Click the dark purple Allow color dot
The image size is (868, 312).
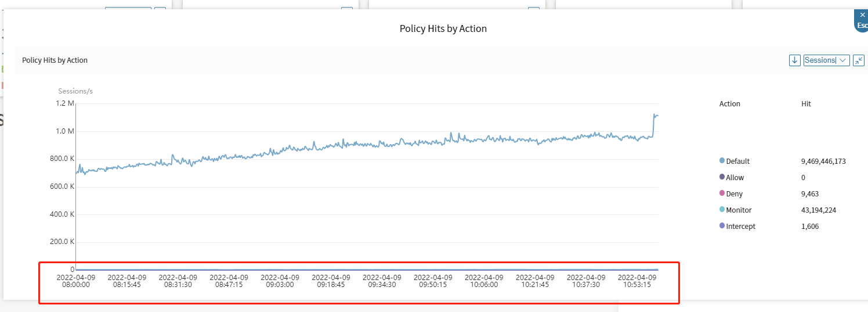(x=722, y=177)
